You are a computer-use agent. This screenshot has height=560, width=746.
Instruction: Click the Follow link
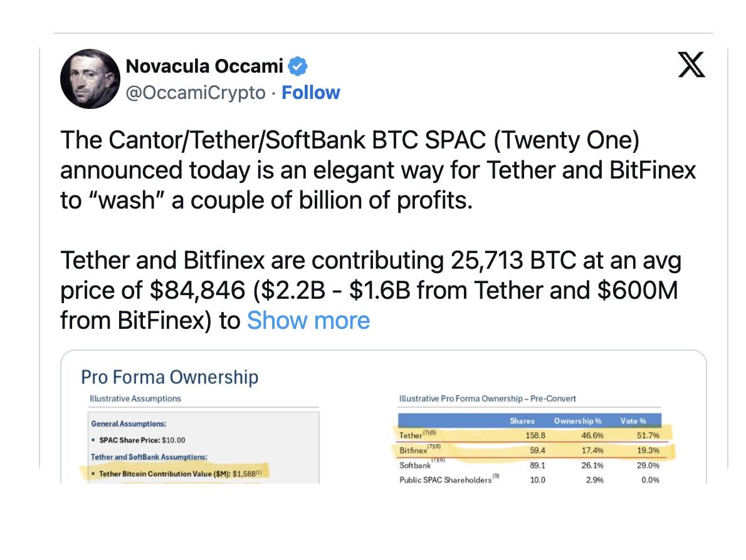311,93
